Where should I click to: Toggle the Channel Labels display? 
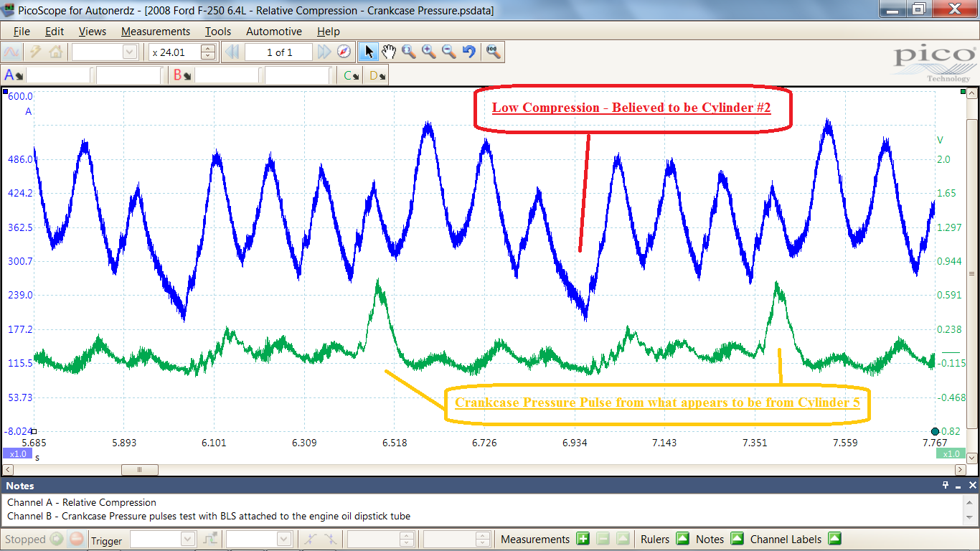point(834,539)
